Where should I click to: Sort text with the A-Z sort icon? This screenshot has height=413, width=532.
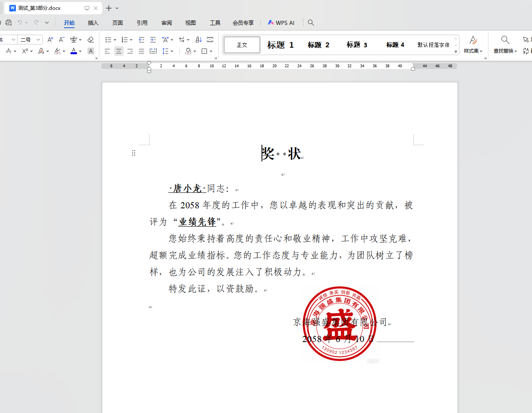coord(199,40)
